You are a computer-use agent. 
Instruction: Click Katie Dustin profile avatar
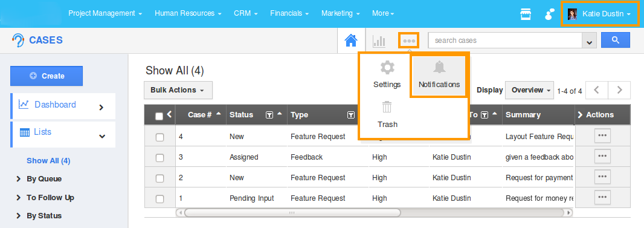pyautogui.click(x=572, y=14)
